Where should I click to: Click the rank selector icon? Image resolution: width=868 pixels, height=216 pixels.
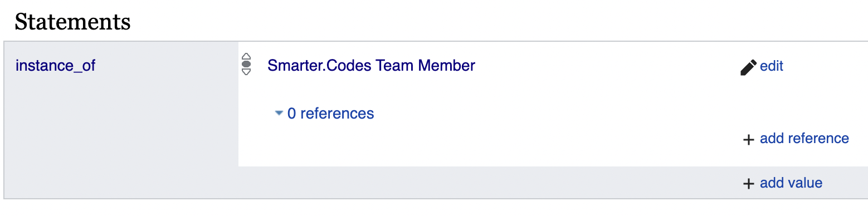coord(246,64)
